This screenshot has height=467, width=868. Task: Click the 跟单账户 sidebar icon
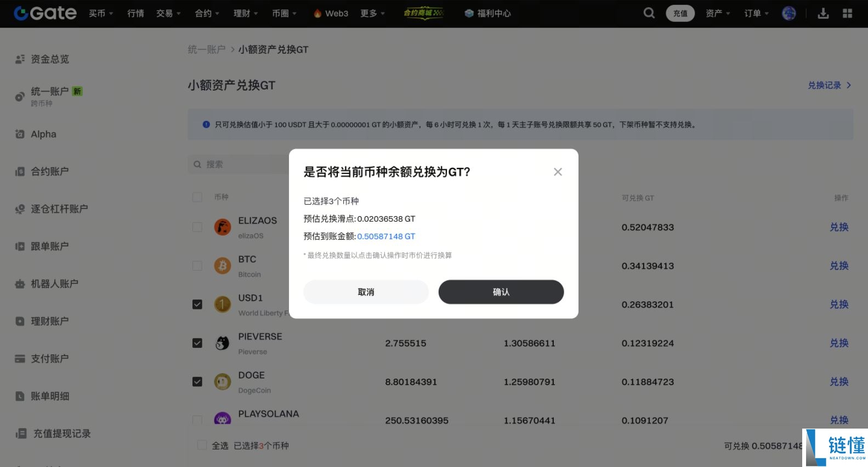20,246
